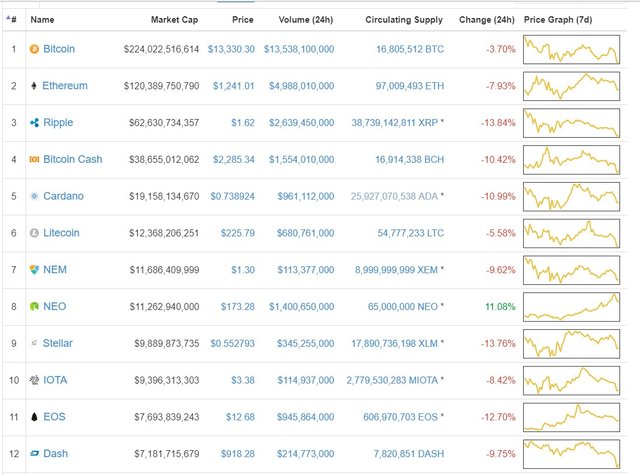Open NEM's 7-day price graph
The image size is (640, 475).
571,270
